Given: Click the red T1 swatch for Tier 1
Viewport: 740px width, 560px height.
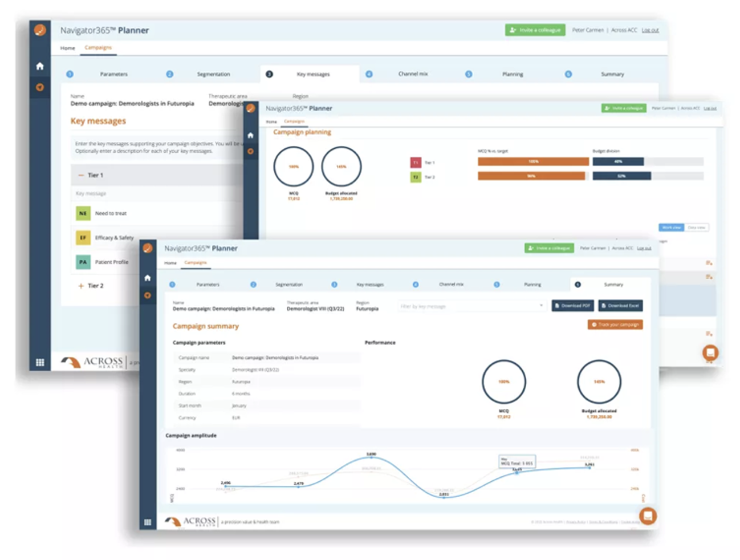Looking at the screenshot, I should click(416, 163).
